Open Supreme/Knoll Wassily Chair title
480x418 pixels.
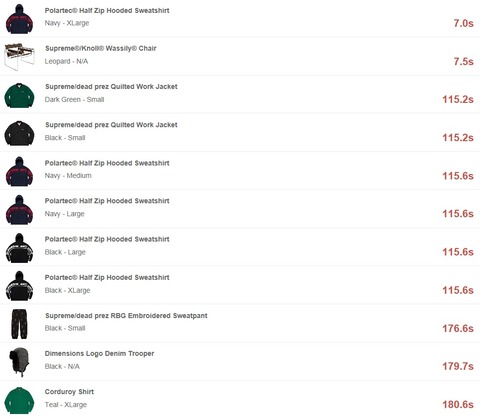click(x=101, y=48)
